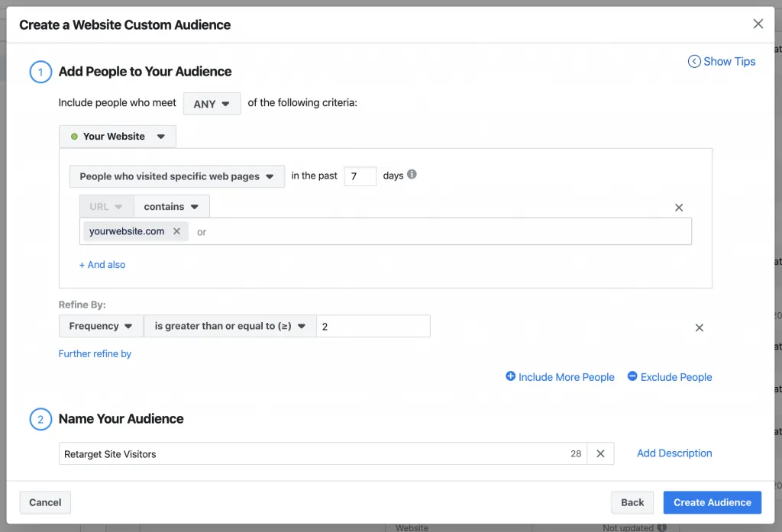Open the 'People who visited specific web pages' dropdown
This screenshot has height=532, width=782.
pyautogui.click(x=177, y=176)
